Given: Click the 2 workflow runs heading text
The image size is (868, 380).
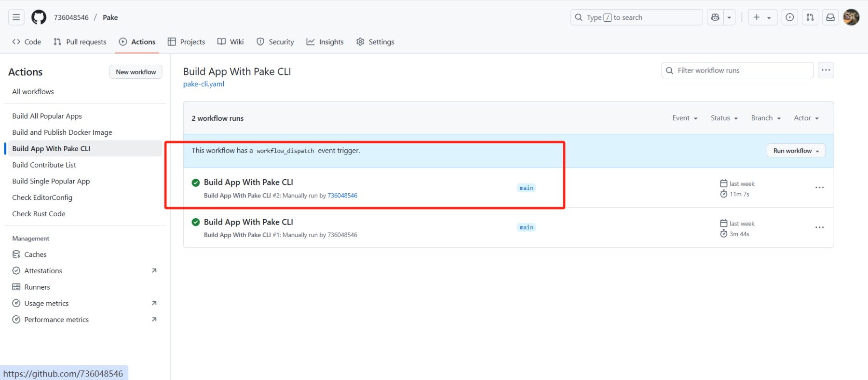Looking at the screenshot, I should point(217,118).
